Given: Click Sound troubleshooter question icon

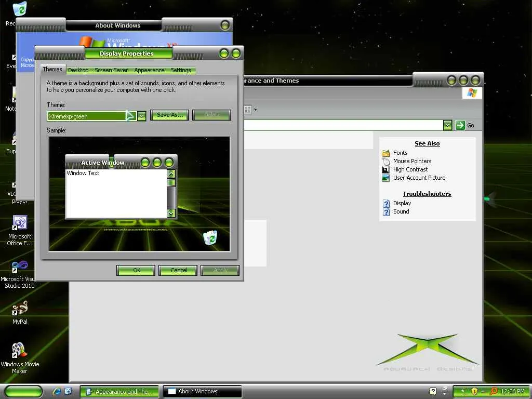Looking at the screenshot, I should [387, 212].
